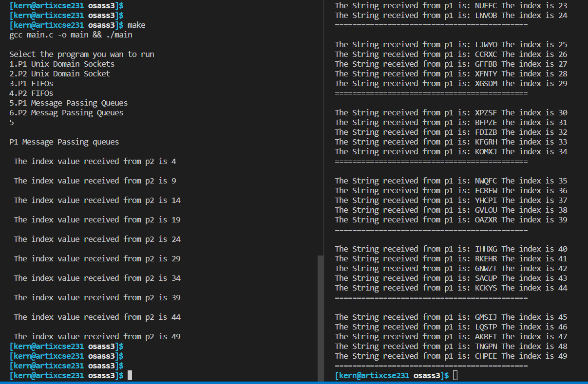The image size is (588, 384).
Task: Click the 'P1 Message Passing queues' heading
Action: pyautogui.click(x=64, y=142)
